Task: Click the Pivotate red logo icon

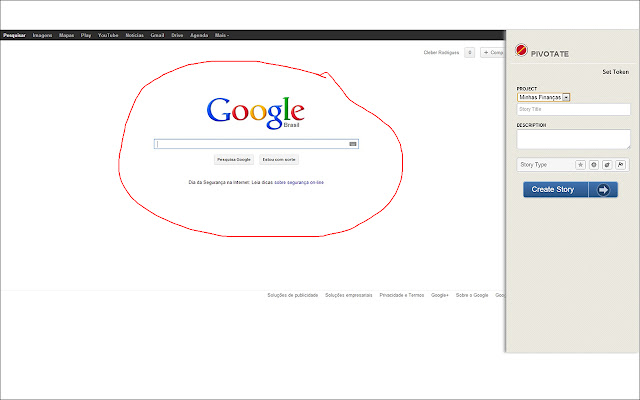Action: [521, 50]
